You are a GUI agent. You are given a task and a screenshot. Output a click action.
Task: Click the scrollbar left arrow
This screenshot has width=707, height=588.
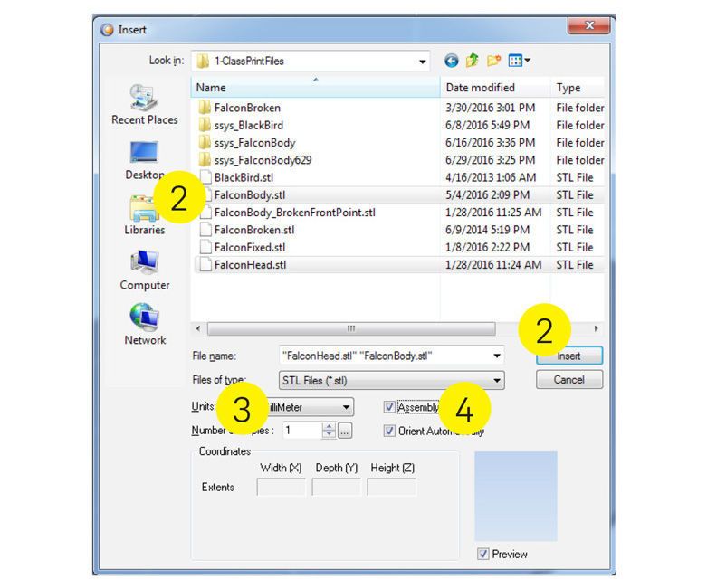198,328
